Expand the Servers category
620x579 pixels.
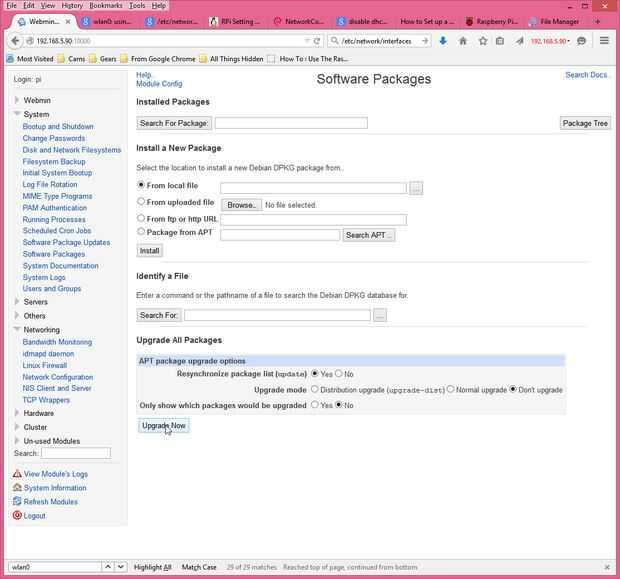point(17,301)
